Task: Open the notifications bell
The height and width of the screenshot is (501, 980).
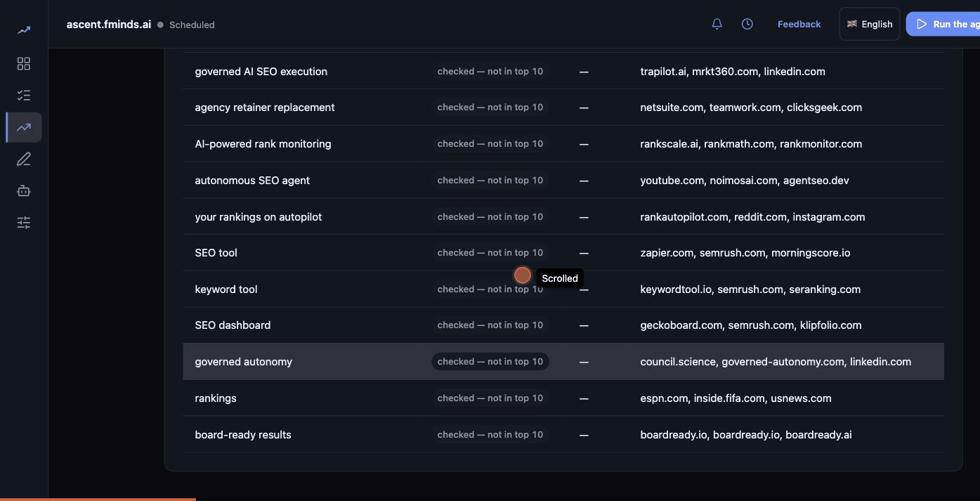Action: pos(717,24)
